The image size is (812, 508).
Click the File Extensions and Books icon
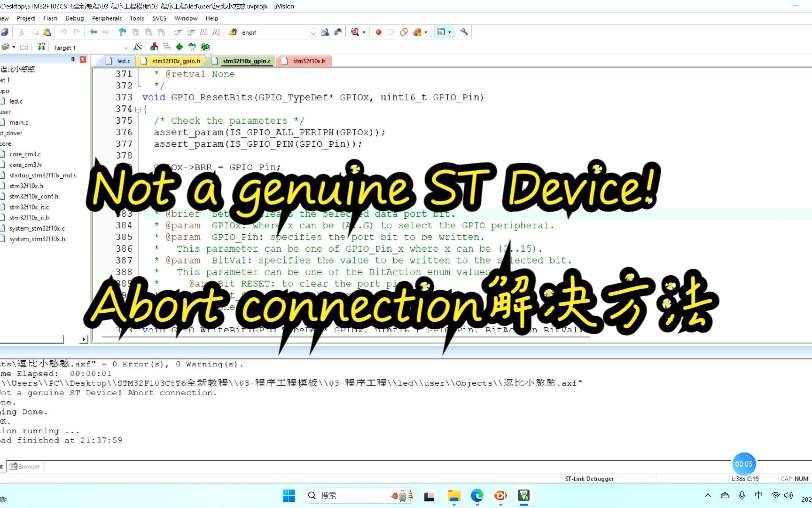(x=154, y=47)
